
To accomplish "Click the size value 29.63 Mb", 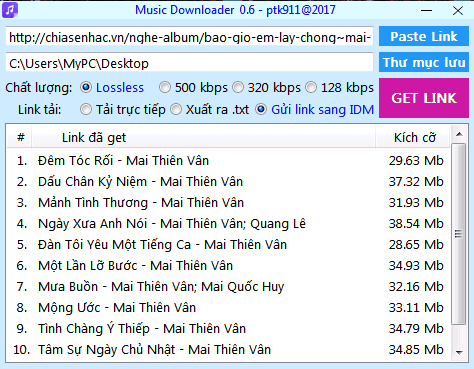I will [416, 161].
